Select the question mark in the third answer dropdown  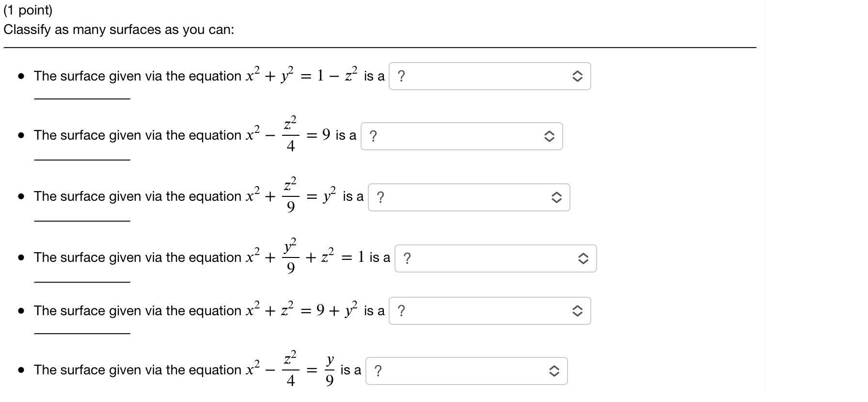tap(380, 197)
